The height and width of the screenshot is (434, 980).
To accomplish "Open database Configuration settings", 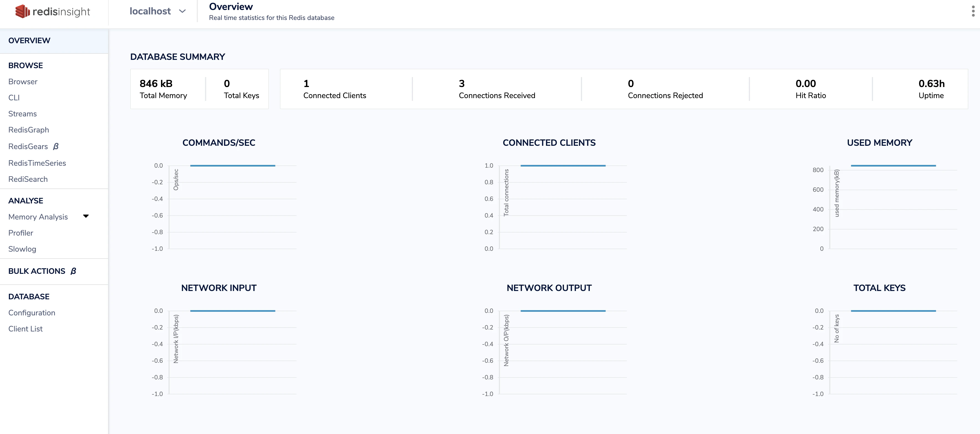I will click(x=32, y=313).
